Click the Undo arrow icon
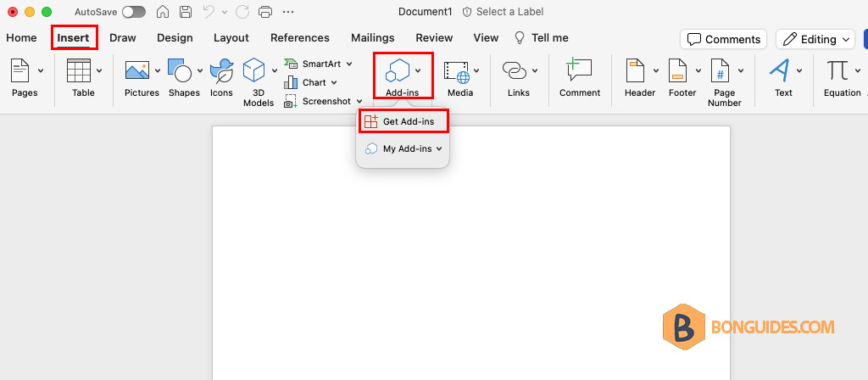 tap(209, 12)
